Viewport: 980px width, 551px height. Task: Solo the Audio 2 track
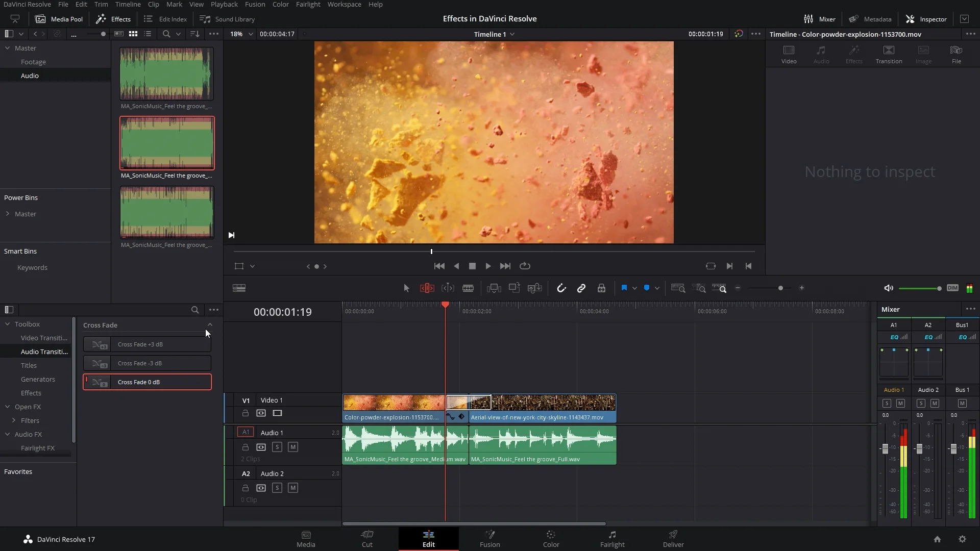[x=277, y=488]
